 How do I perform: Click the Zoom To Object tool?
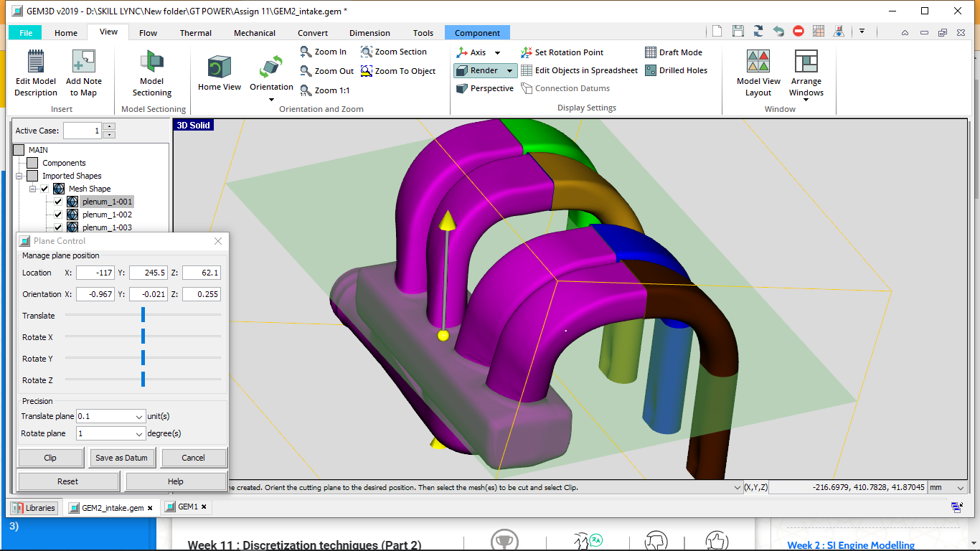(398, 71)
